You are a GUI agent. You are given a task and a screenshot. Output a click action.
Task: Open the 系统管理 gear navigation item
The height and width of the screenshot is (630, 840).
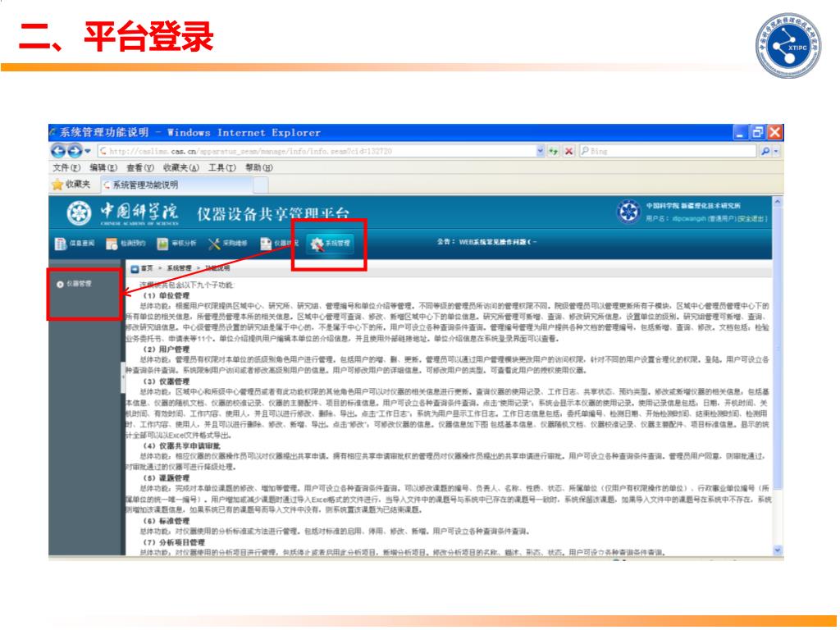point(331,244)
